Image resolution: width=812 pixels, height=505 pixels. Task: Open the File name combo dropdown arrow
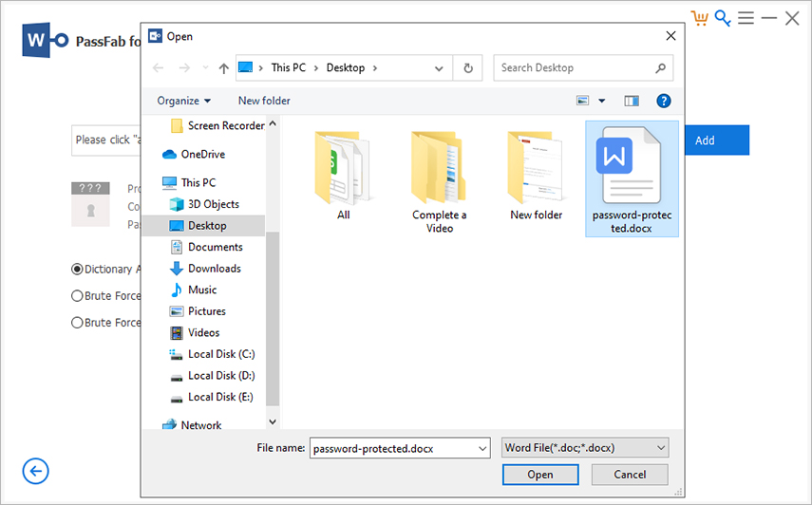click(x=482, y=449)
